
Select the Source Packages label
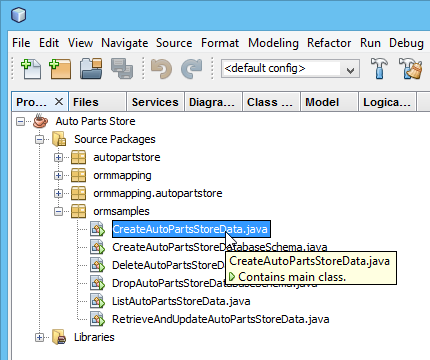[x=115, y=139]
